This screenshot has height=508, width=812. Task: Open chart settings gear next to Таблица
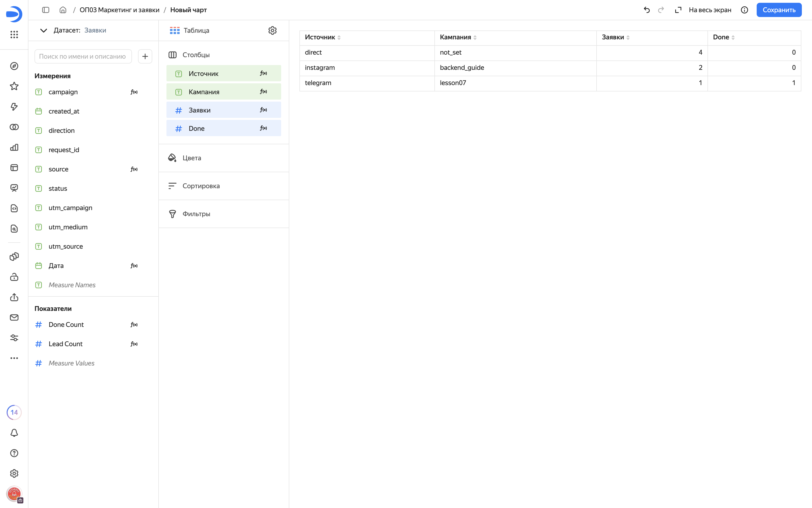[272, 30]
